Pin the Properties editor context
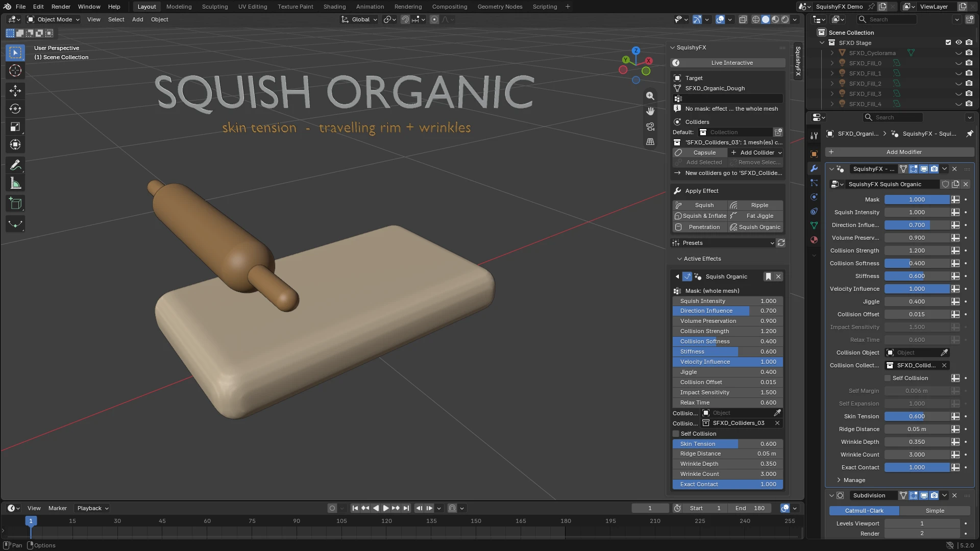The image size is (980, 551). [x=969, y=134]
